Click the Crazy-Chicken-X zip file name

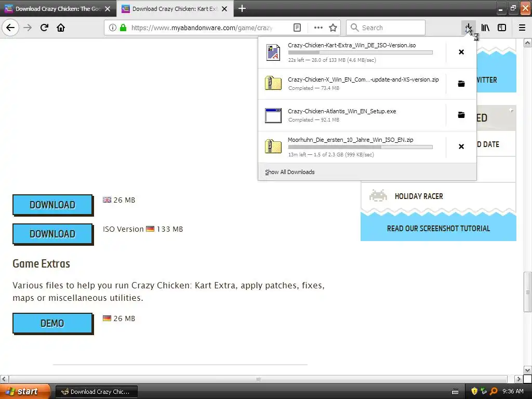[363, 79]
